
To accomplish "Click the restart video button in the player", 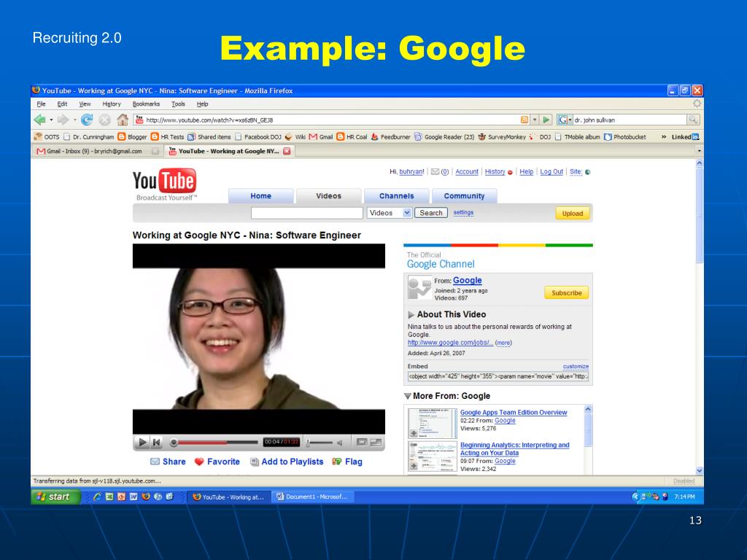I will click(156, 443).
